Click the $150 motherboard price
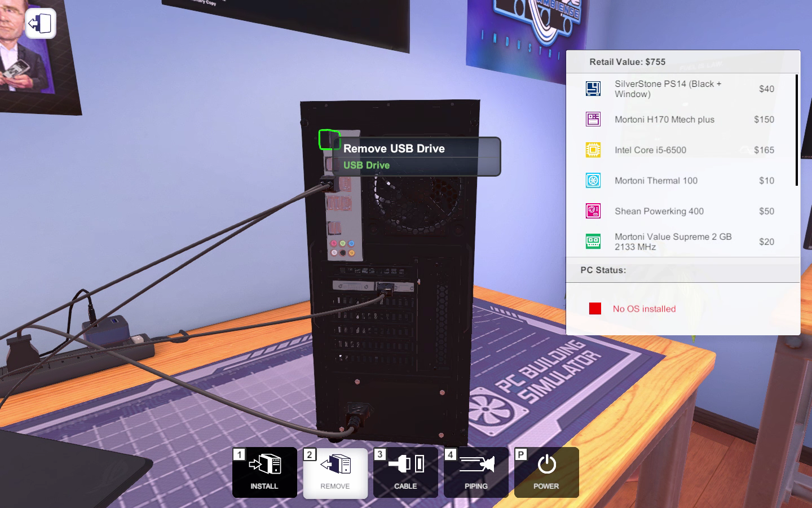This screenshot has width=812, height=508. click(764, 120)
